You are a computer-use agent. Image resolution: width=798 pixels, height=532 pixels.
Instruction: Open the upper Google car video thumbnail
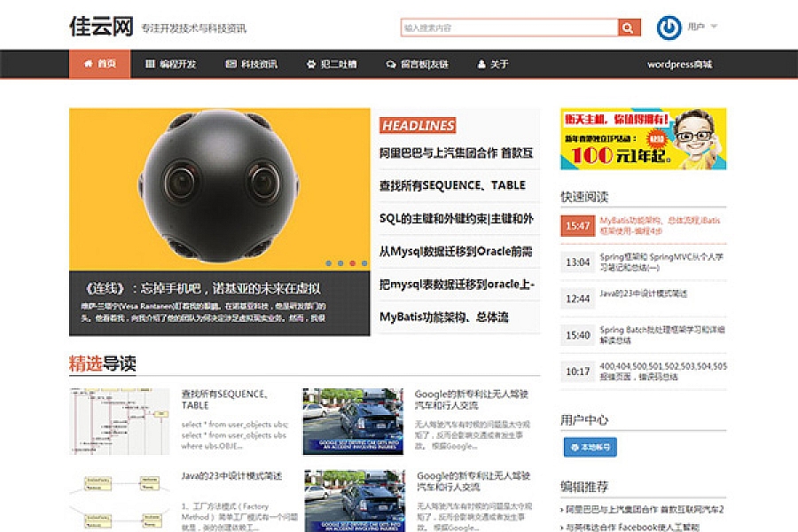[x=353, y=421]
